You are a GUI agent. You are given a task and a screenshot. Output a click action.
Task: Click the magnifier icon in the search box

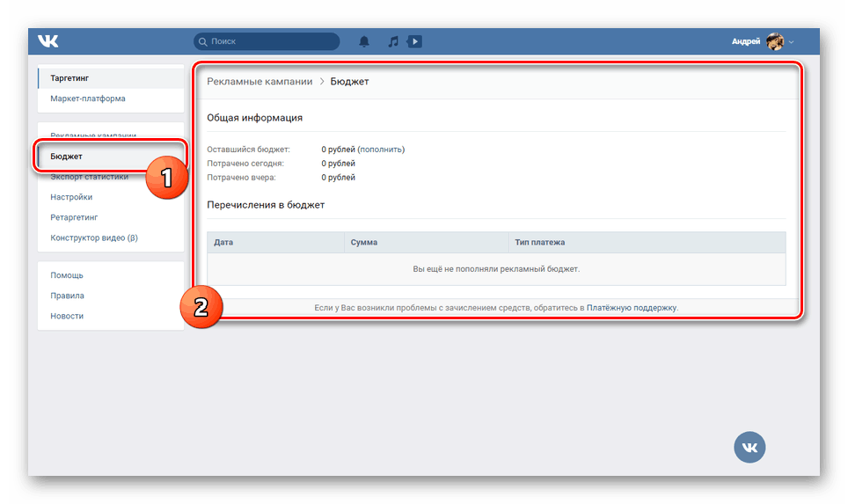coord(203,41)
